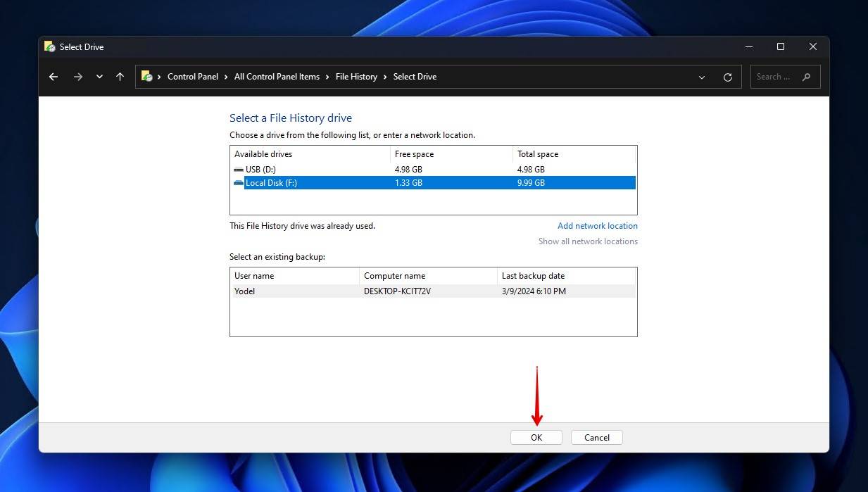
Task: Click the back navigation arrow
Action: tap(54, 77)
